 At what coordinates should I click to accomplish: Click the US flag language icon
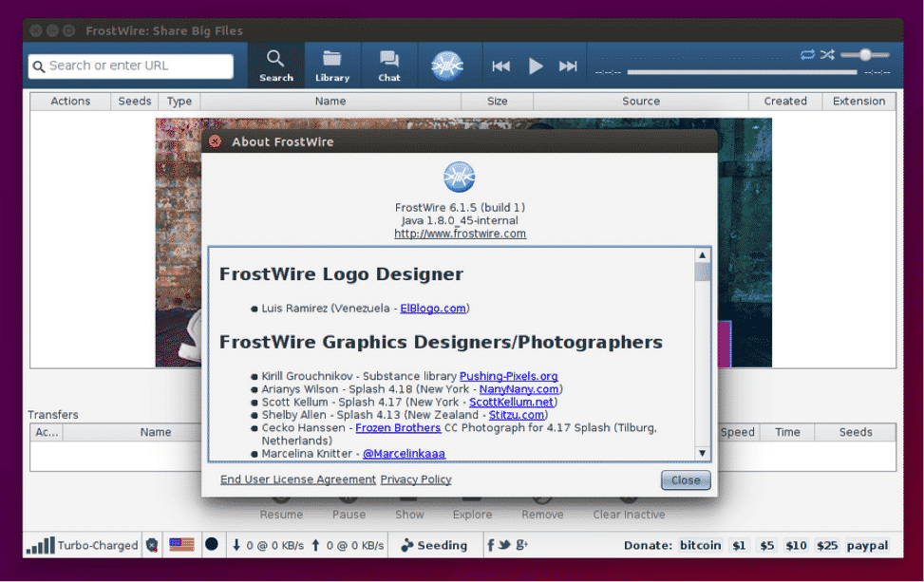coord(181,545)
